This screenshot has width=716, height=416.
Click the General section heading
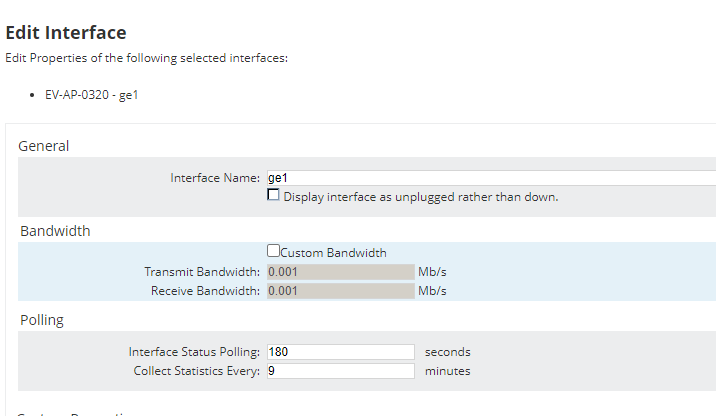(x=44, y=146)
